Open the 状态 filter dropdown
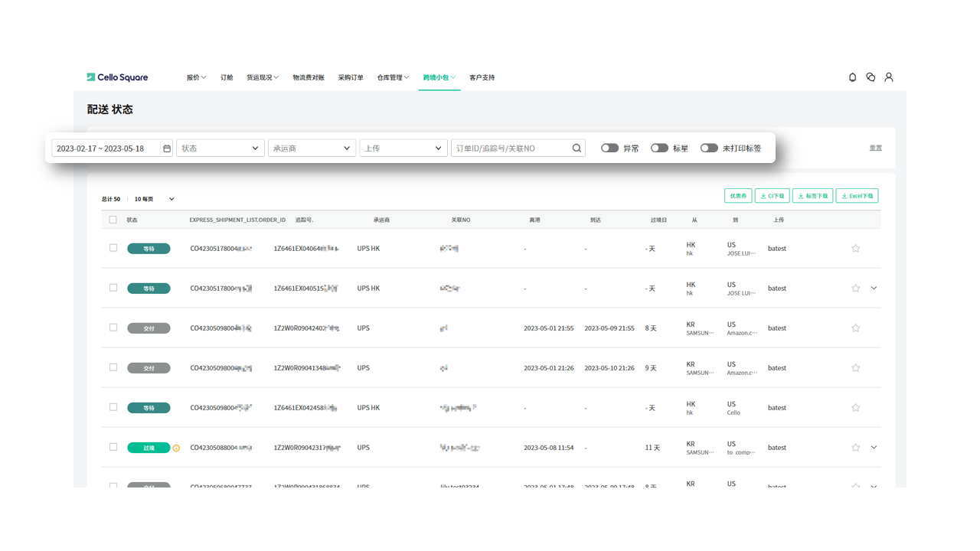980x551 pixels. point(220,148)
